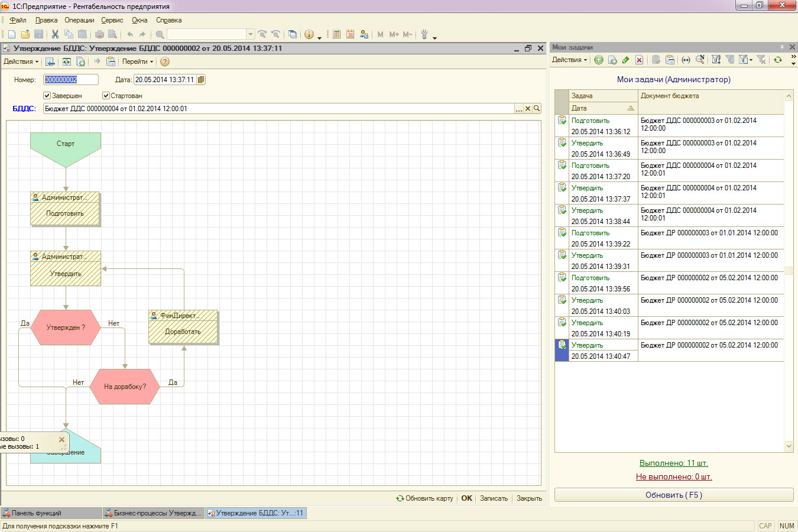798x532 pixels.
Task: Open the Операции menu
Action: tap(79, 20)
